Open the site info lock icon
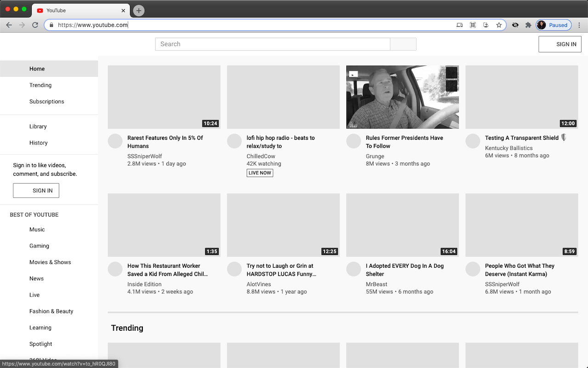Viewport: 588px width, 368px height. (51, 25)
